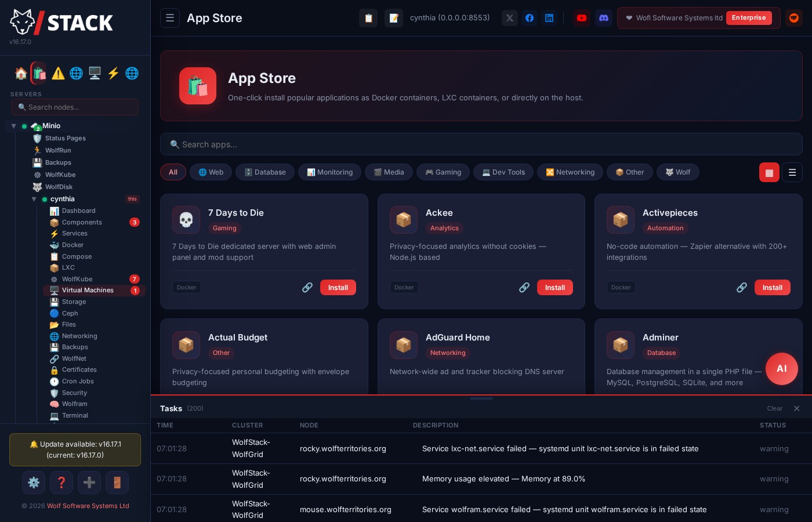812x522 pixels.
Task: Filter apps by Database category
Action: (265, 172)
